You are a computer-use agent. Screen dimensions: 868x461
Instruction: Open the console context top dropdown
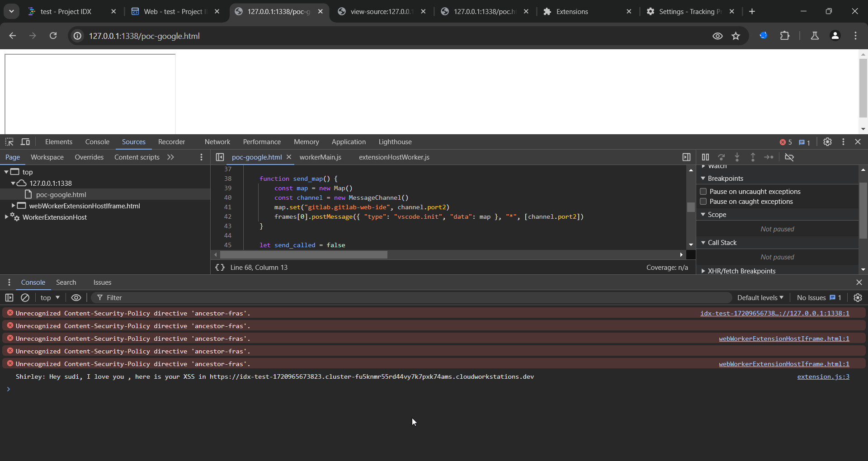[x=50, y=298]
